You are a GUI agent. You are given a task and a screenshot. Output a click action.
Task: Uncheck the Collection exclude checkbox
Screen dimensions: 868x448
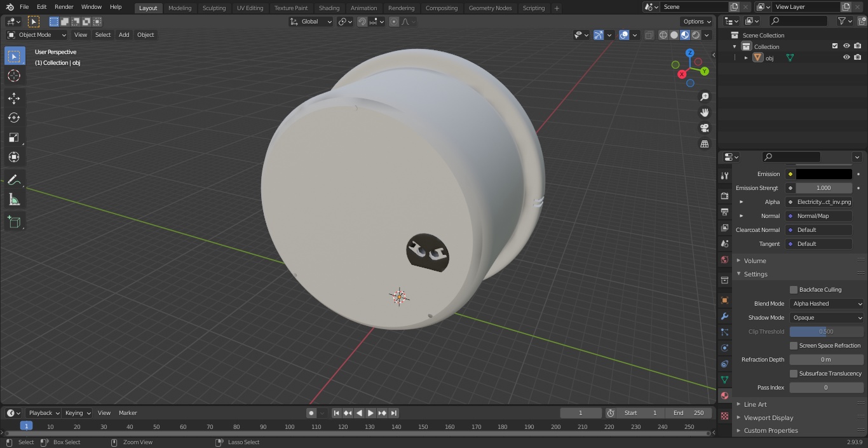(835, 46)
